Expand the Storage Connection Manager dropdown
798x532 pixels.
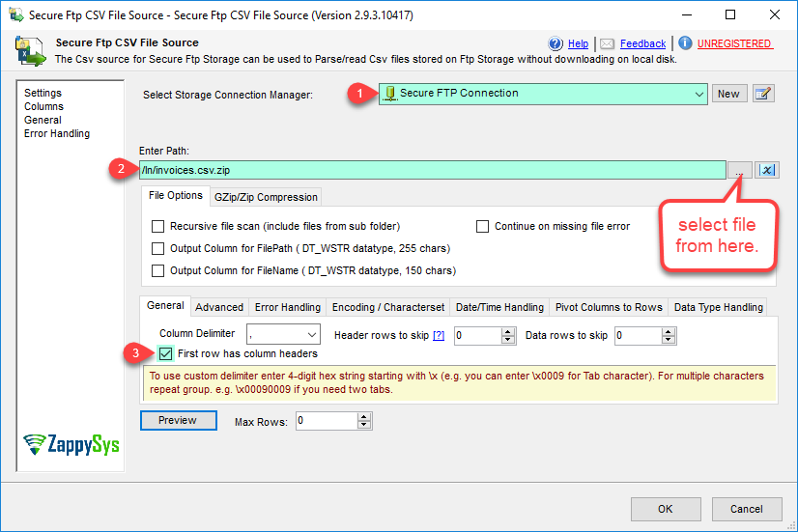tap(698, 94)
